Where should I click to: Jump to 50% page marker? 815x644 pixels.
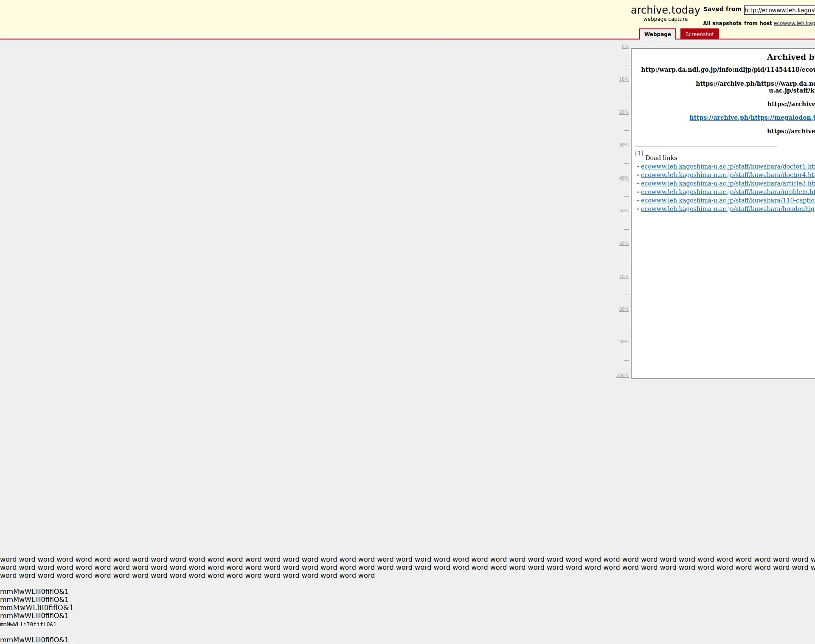[x=624, y=211]
